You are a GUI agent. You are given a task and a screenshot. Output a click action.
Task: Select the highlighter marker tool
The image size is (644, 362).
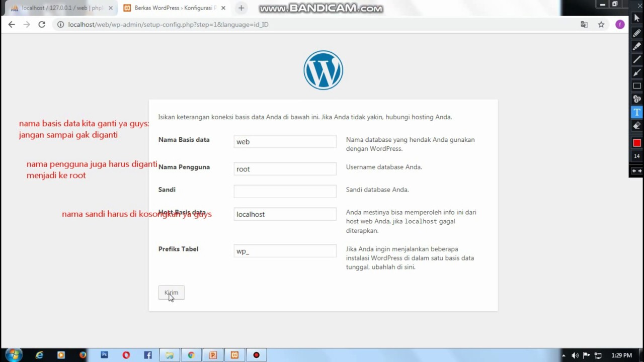637,46
